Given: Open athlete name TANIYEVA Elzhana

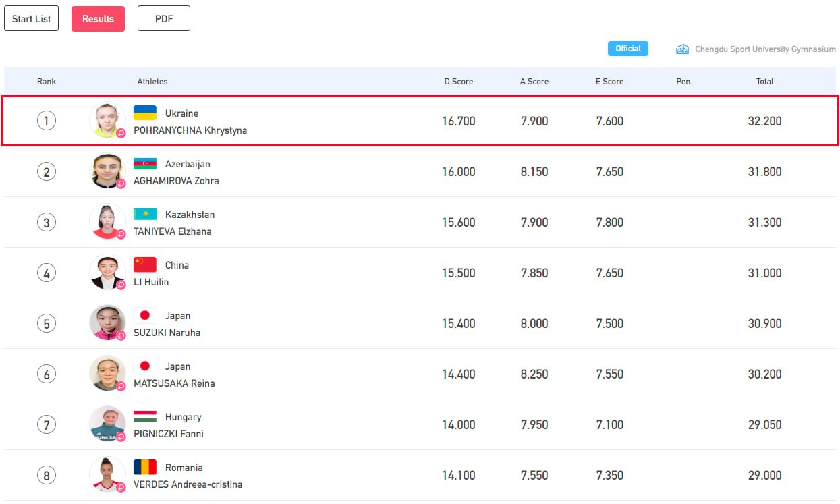Looking at the screenshot, I should [x=173, y=231].
